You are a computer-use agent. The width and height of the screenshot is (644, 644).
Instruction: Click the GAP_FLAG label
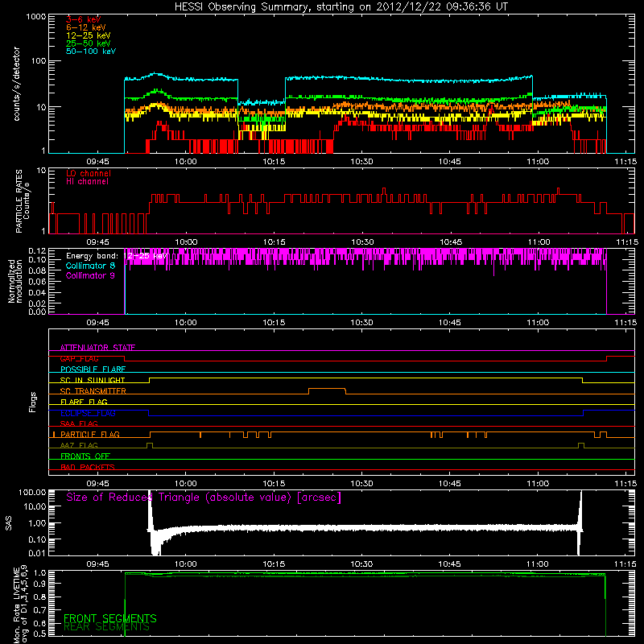[79, 358]
